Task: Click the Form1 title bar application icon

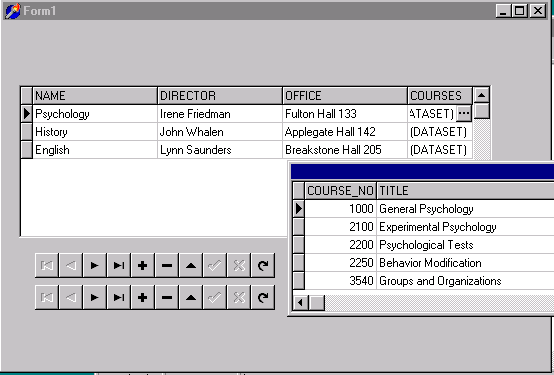Action: click(x=12, y=11)
